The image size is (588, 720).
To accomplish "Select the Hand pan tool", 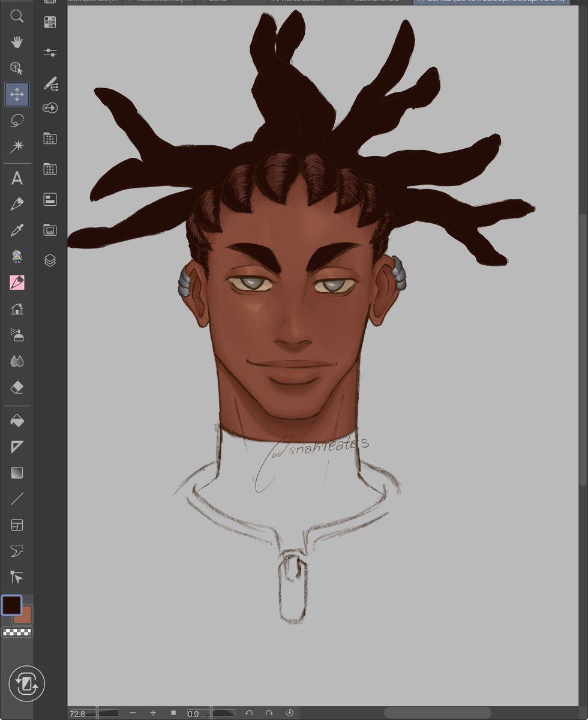I will [17, 42].
